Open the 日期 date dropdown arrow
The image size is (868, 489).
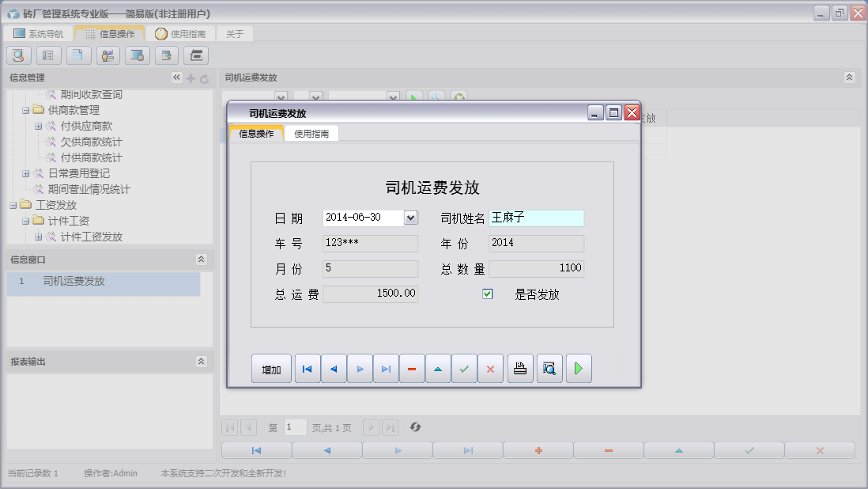[x=410, y=218]
